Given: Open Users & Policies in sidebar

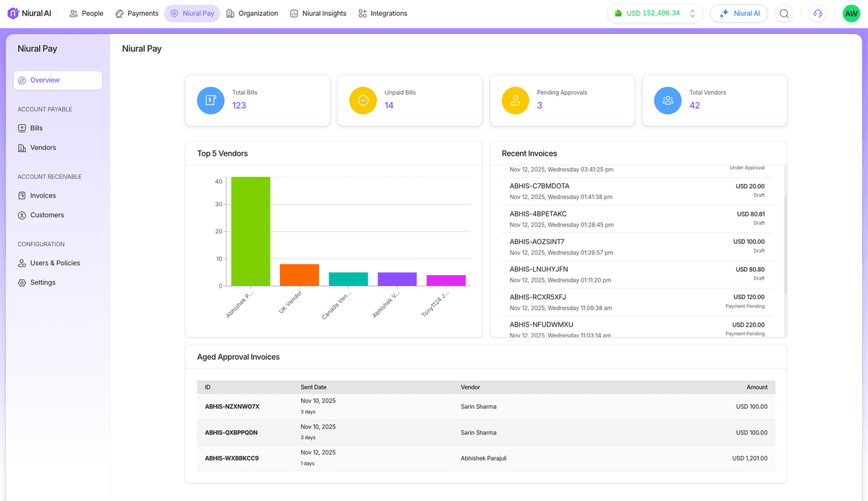Looking at the screenshot, I should [x=54, y=263].
